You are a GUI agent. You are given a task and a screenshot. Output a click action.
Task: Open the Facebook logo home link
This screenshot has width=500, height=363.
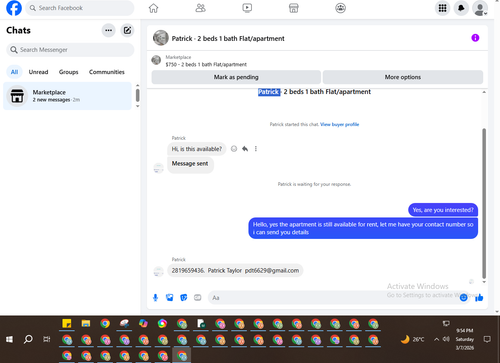point(14,8)
